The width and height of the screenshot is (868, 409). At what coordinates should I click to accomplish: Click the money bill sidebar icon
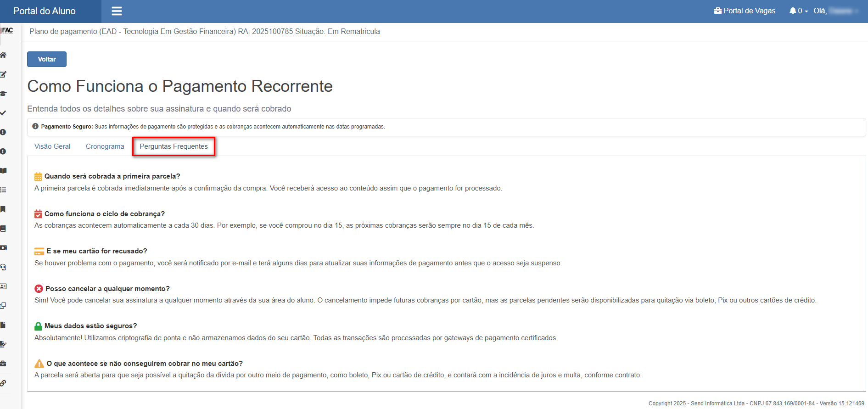(3, 248)
